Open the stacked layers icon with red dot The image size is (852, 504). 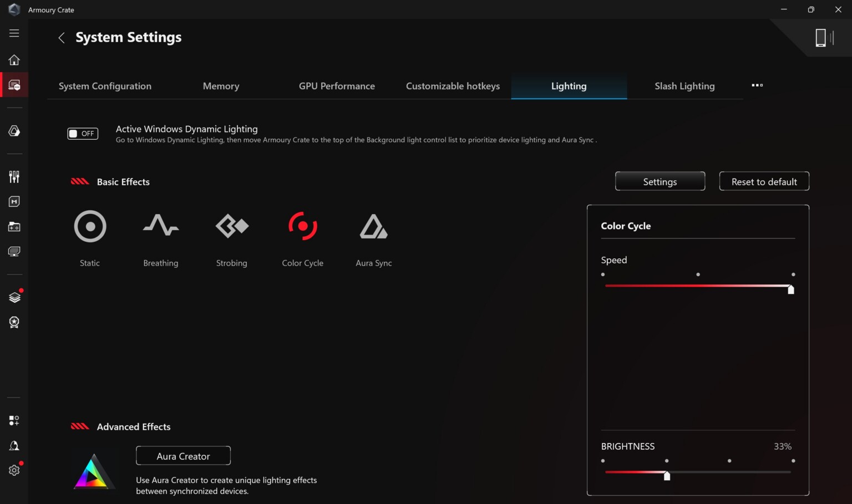(x=15, y=297)
